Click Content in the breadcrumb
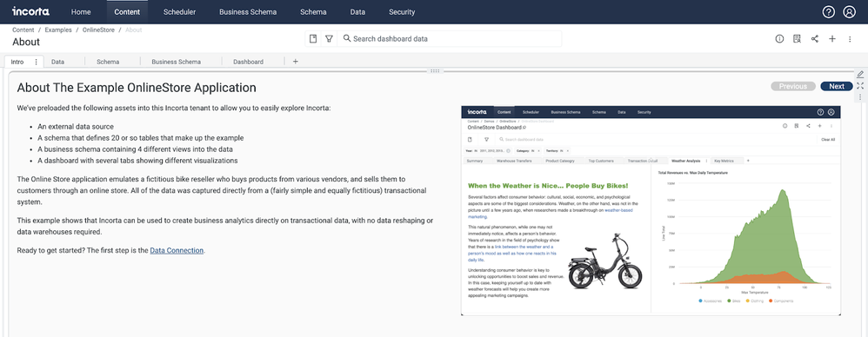Screen dimensions: 868x337 (23, 30)
